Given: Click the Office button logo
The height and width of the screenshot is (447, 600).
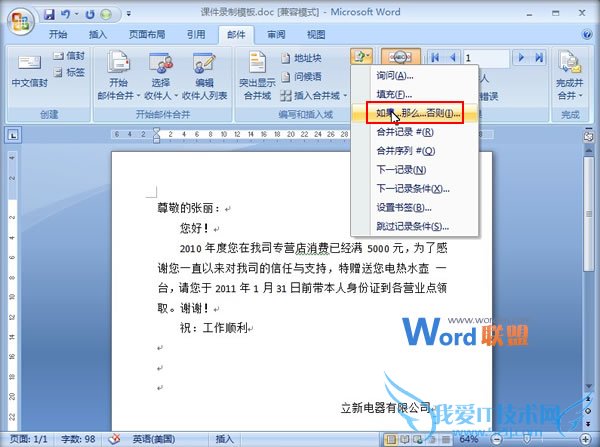Looking at the screenshot, I should (x=21, y=21).
